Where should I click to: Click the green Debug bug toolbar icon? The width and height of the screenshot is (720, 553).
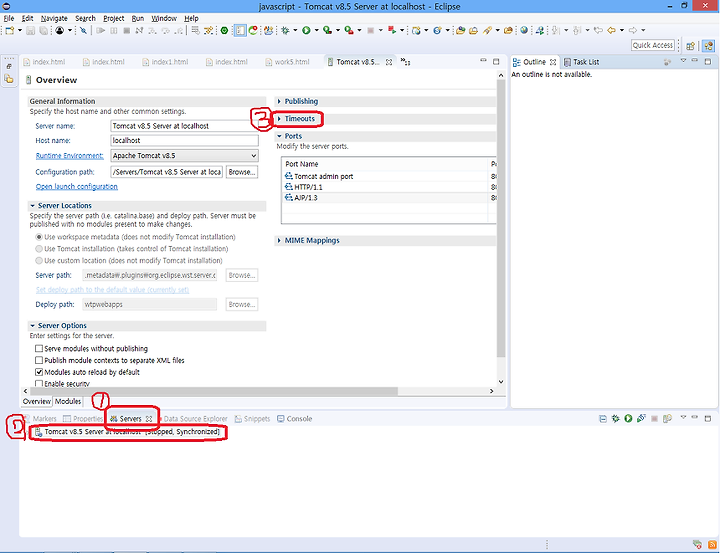(285, 30)
